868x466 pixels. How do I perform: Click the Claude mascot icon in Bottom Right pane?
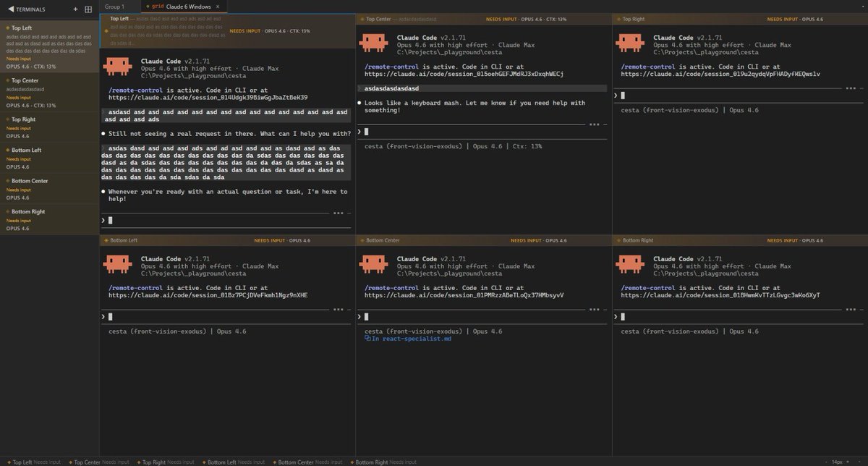coord(629,265)
